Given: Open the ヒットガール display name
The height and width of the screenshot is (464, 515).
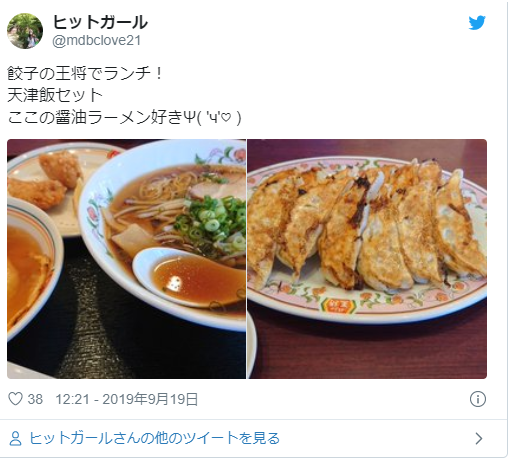Looking at the screenshot, I should pyautogui.click(x=100, y=23).
